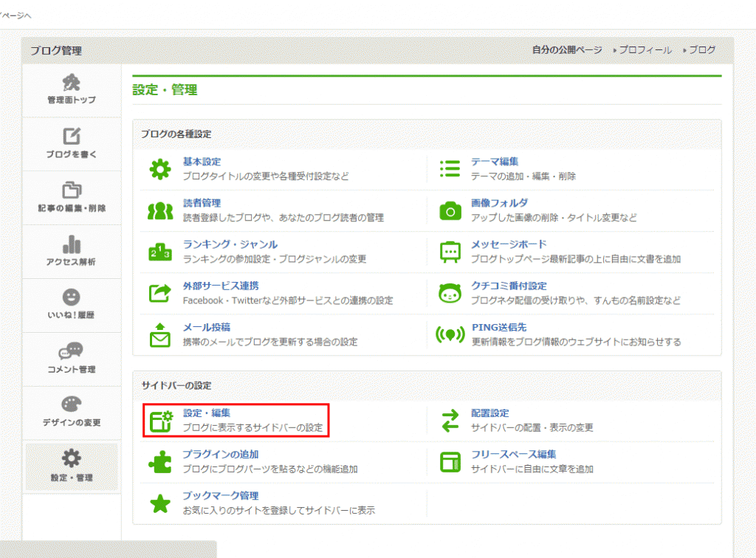Click the プラグインの追加 puzzle icon
Viewport: 756px width, 558px height.
click(160, 462)
